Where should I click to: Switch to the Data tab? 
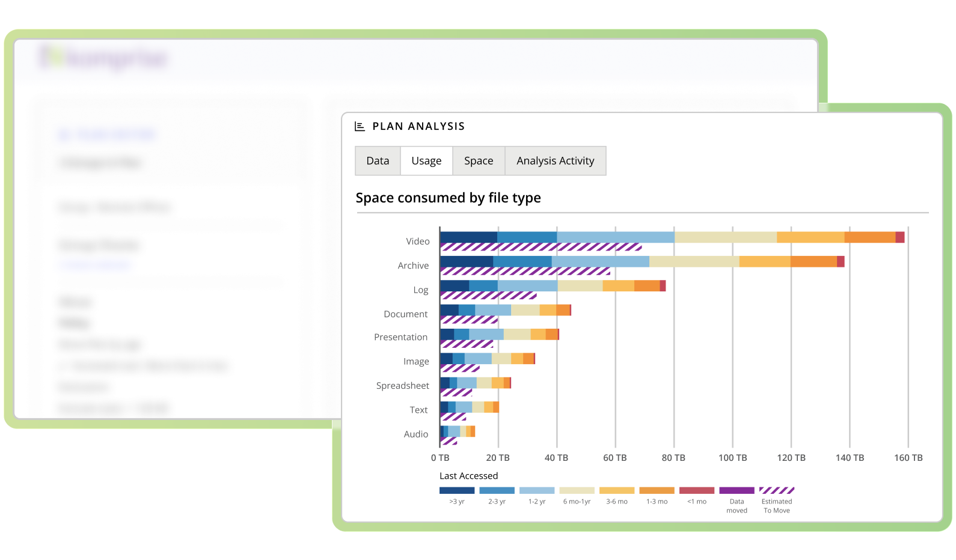click(378, 161)
